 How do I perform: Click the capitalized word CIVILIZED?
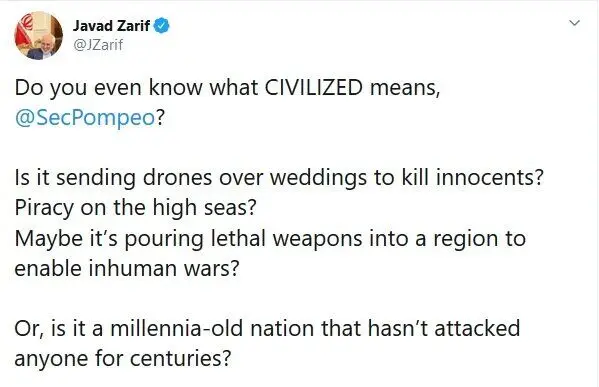[x=314, y=87]
